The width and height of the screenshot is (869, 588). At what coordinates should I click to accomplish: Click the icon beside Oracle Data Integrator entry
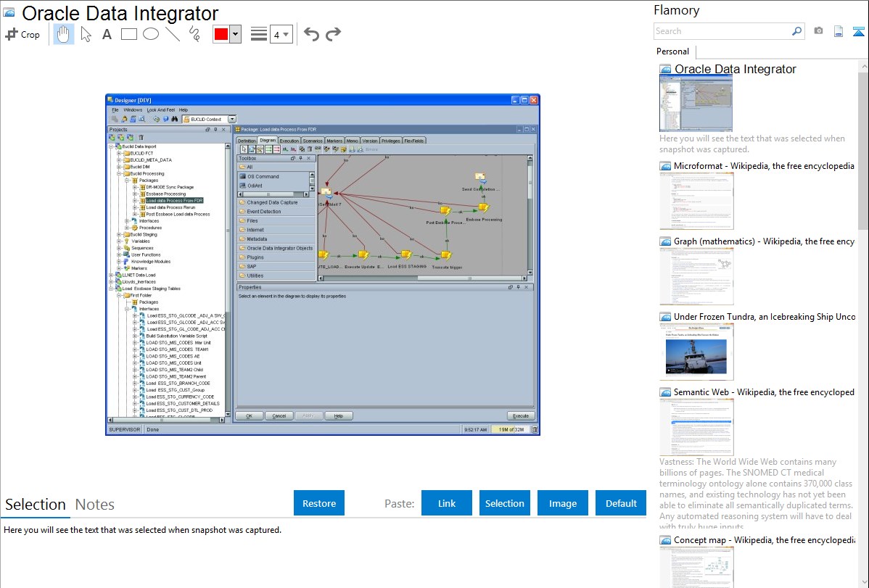665,70
